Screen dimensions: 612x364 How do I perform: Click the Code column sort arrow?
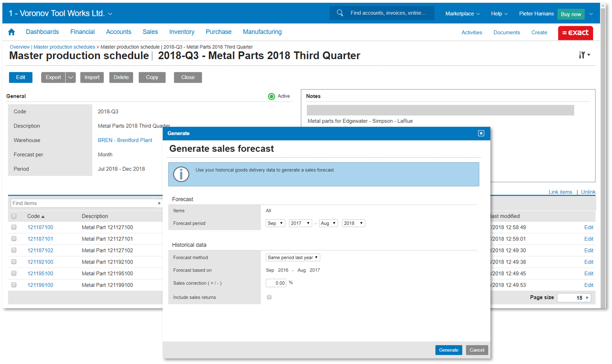[x=43, y=216]
